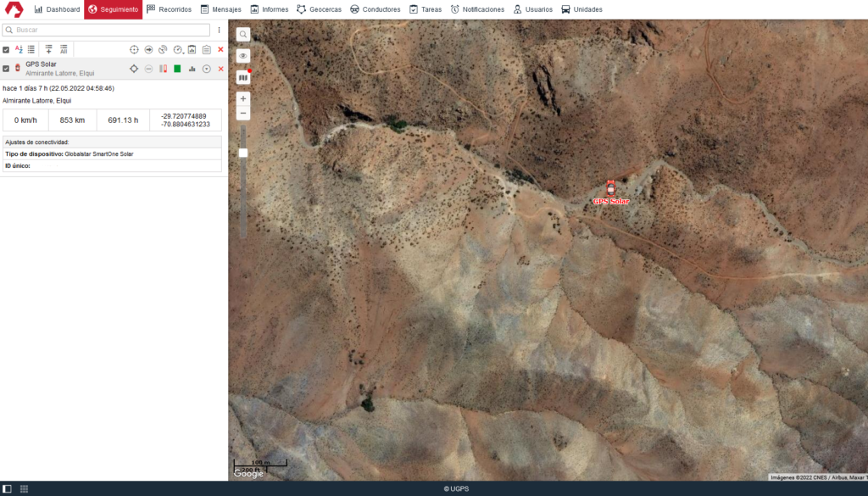Open the map search tool
Viewport: 868px width, 496px height.
point(243,35)
